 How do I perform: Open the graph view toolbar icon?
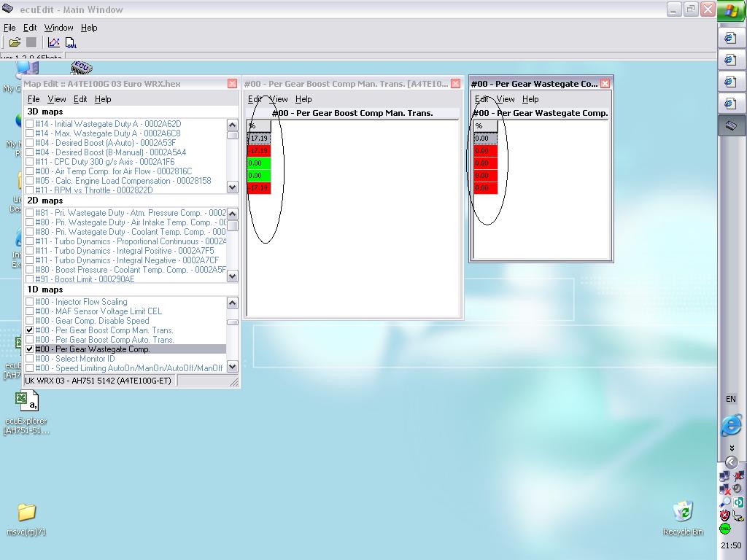tap(54, 42)
